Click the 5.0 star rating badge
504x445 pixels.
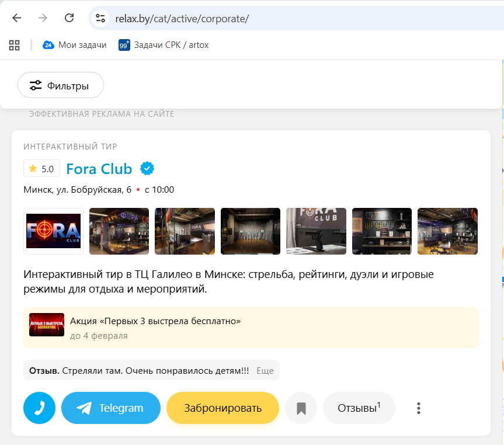42,169
